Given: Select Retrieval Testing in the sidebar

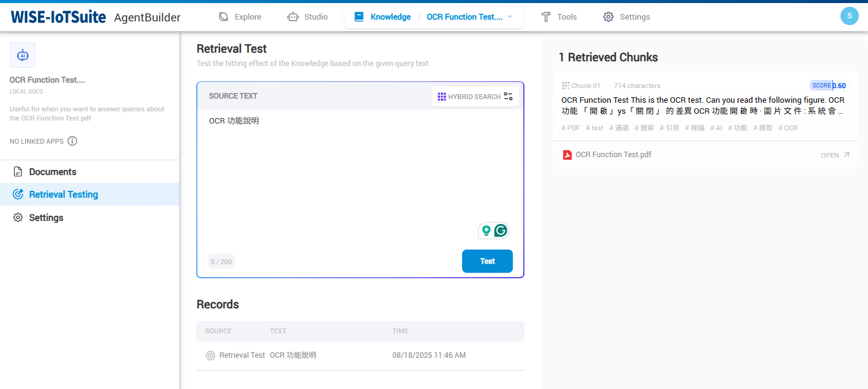Looking at the screenshot, I should [89, 194].
